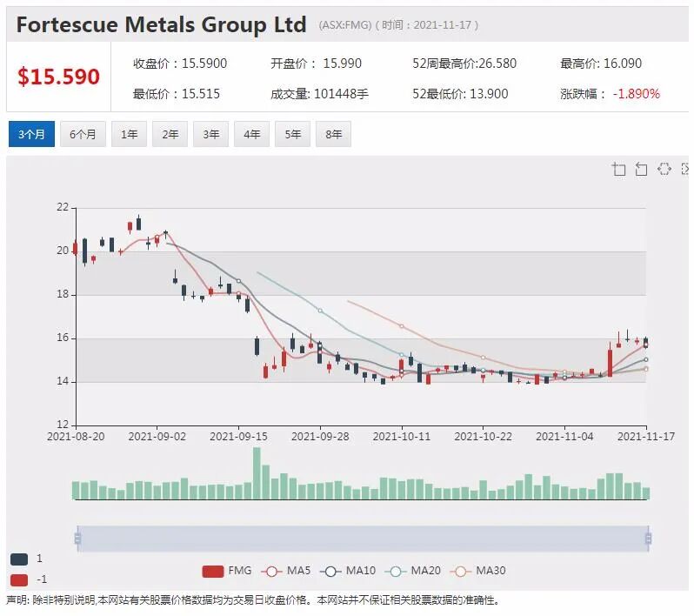Toggle the MA30 legend entry
This screenshot has height=616, width=694.
(478, 571)
